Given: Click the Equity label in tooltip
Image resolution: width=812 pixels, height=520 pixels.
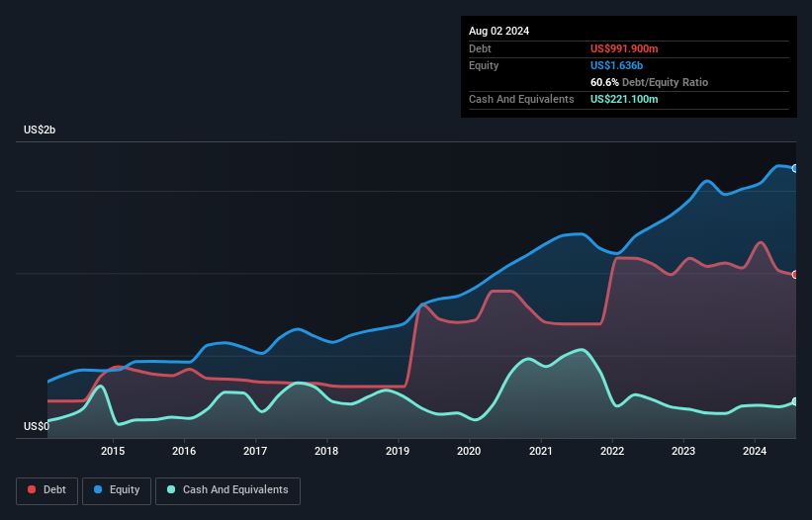Looking at the screenshot, I should [484, 65].
